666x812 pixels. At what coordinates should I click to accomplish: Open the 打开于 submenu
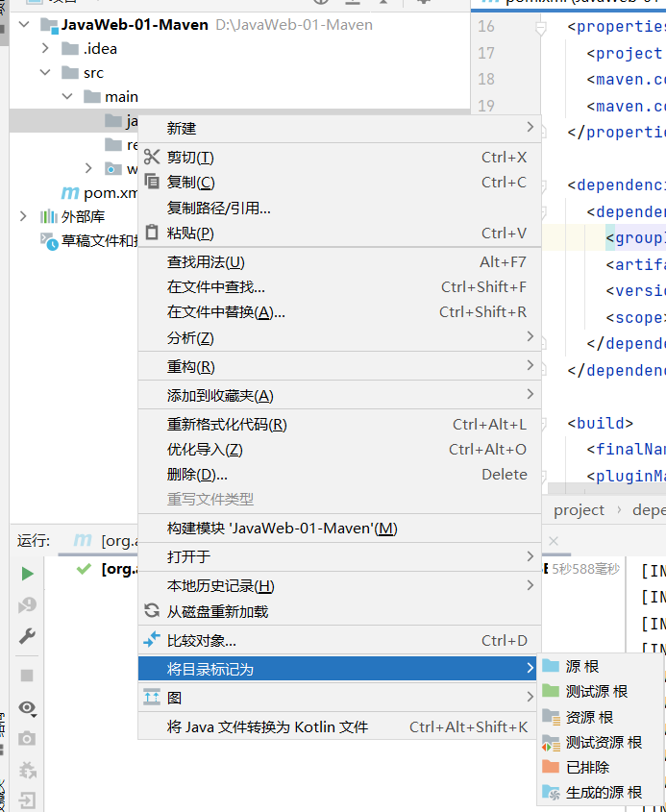click(340, 556)
